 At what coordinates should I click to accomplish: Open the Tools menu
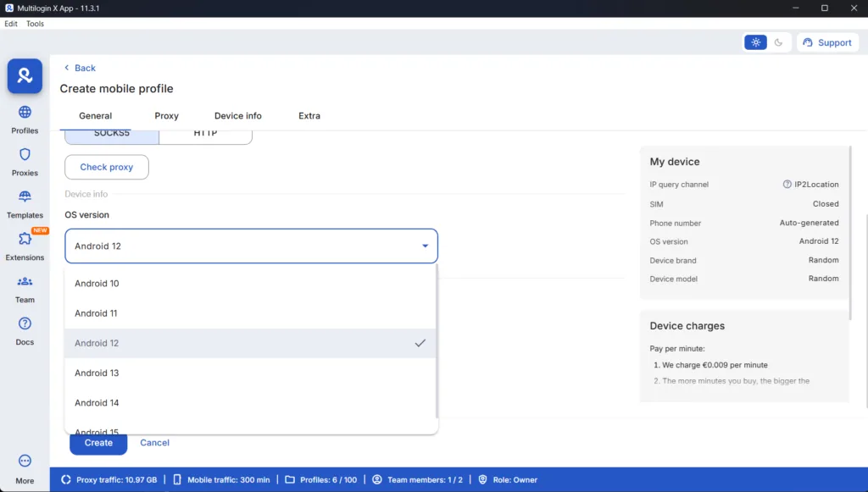[x=35, y=24]
